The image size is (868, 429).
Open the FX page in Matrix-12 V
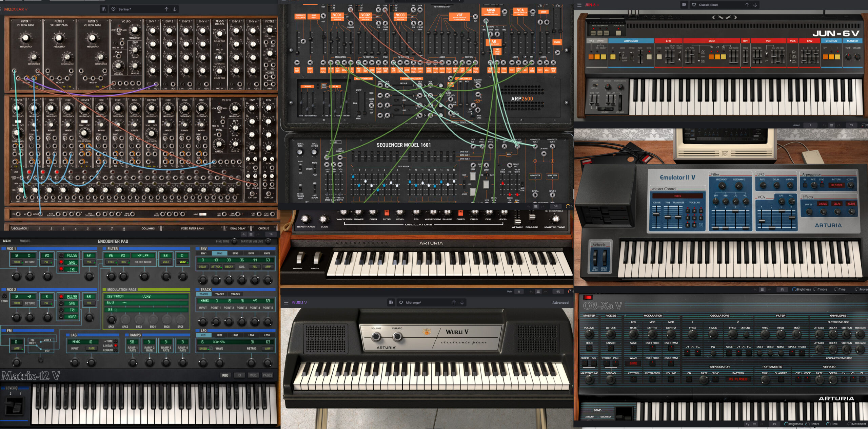coord(239,375)
